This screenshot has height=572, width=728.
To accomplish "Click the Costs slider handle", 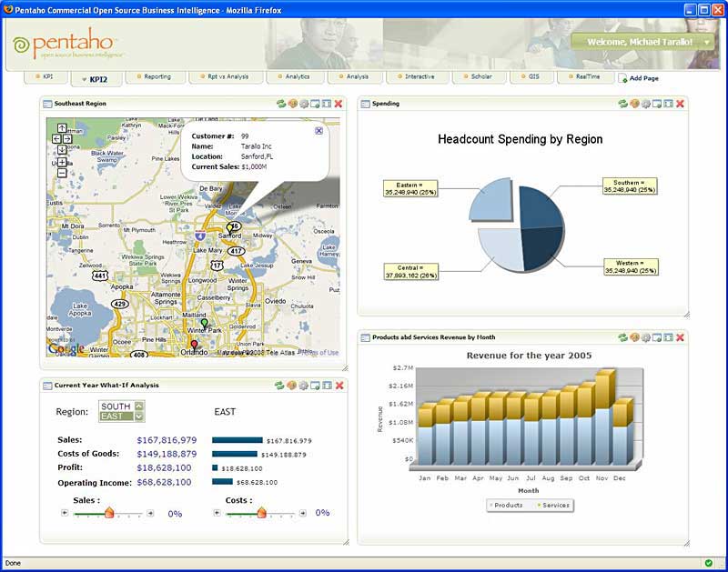I will click(261, 512).
